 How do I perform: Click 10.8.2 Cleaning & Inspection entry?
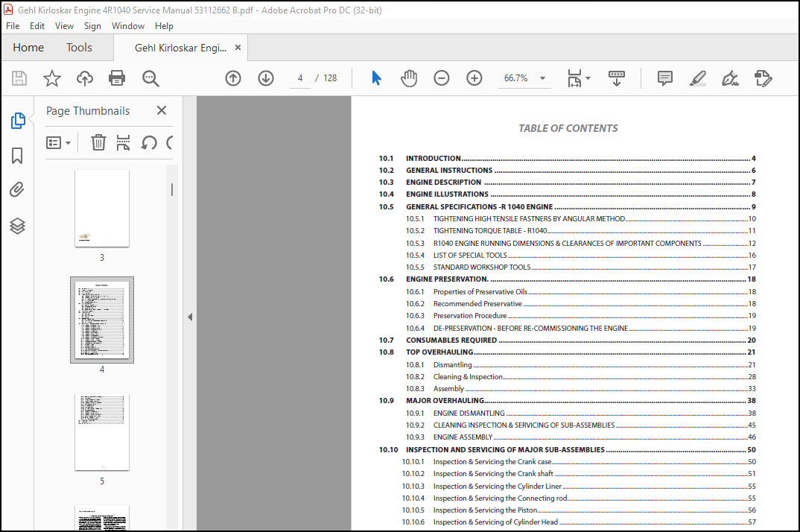coord(580,377)
